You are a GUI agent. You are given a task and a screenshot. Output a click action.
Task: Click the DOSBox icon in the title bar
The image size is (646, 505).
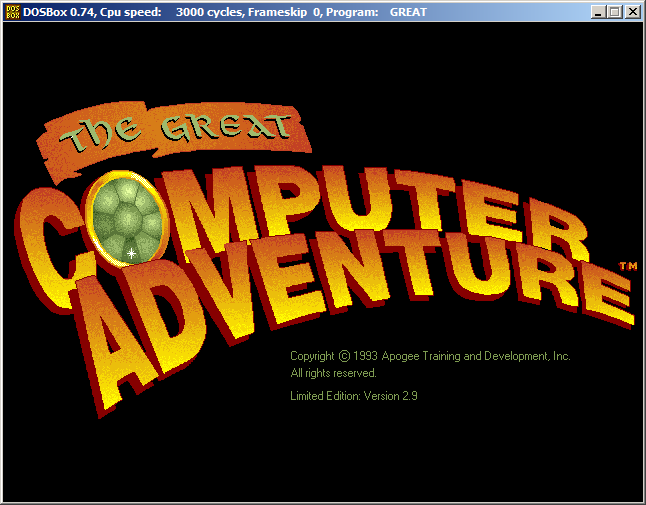point(12,12)
